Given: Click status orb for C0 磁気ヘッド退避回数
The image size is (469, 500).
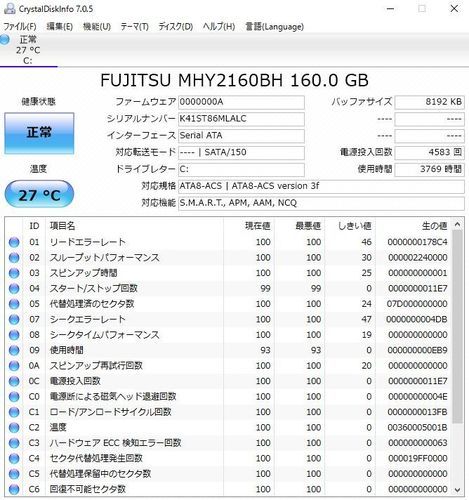Looking at the screenshot, I should click(14, 397).
